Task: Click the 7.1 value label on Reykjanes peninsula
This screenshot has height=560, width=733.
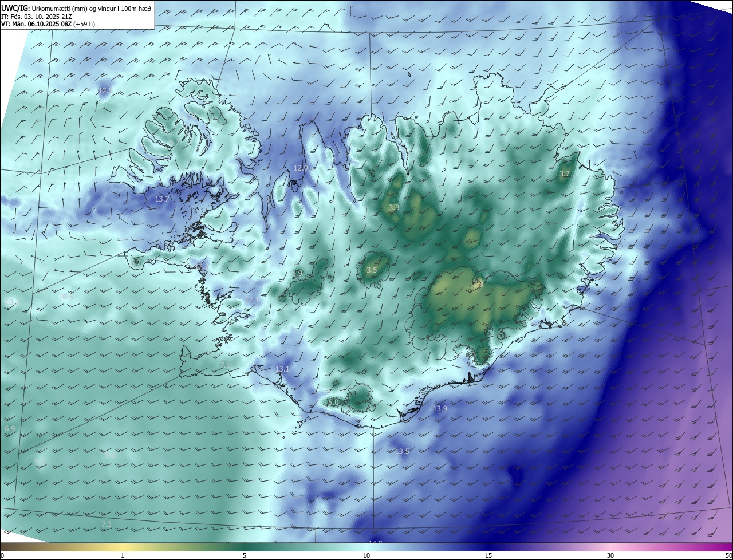Action: 225,365
